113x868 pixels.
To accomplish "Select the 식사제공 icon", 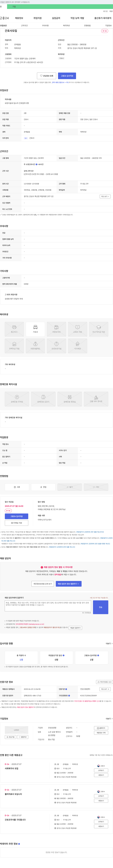I will pyautogui.click(x=78, y=346).
